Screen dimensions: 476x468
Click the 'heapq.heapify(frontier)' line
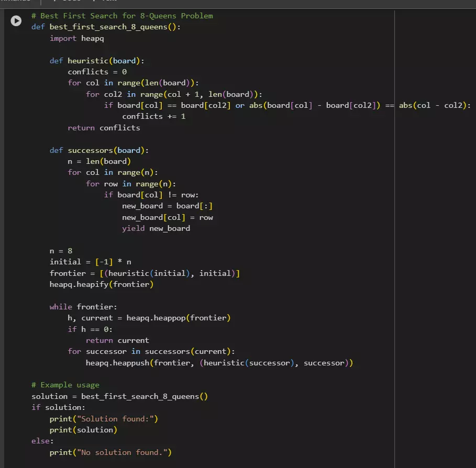click(102, 284)
